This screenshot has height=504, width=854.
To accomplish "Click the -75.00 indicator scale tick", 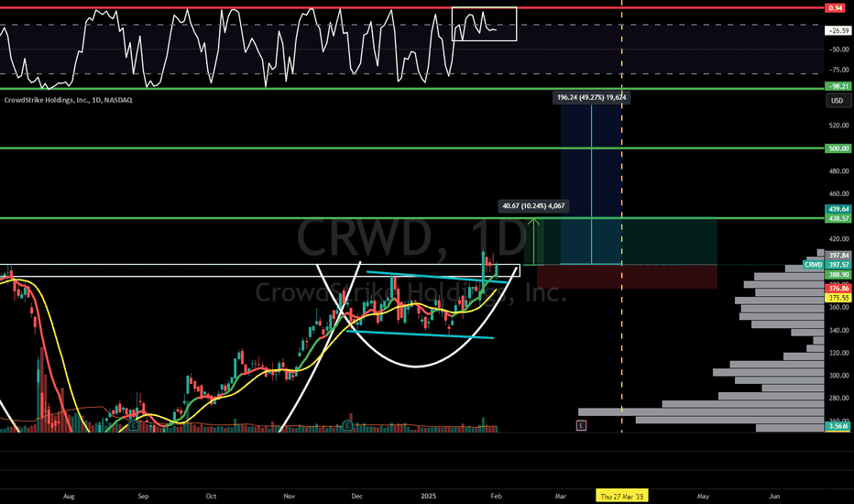I will (838, 70).
